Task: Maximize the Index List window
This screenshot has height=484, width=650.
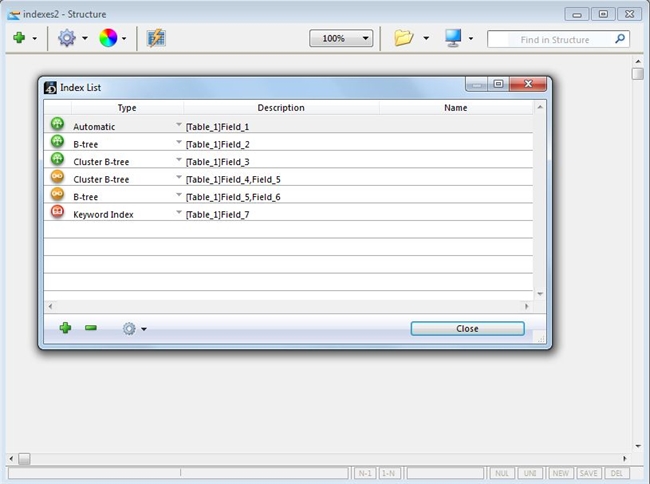Action: (x=498, y=84)
